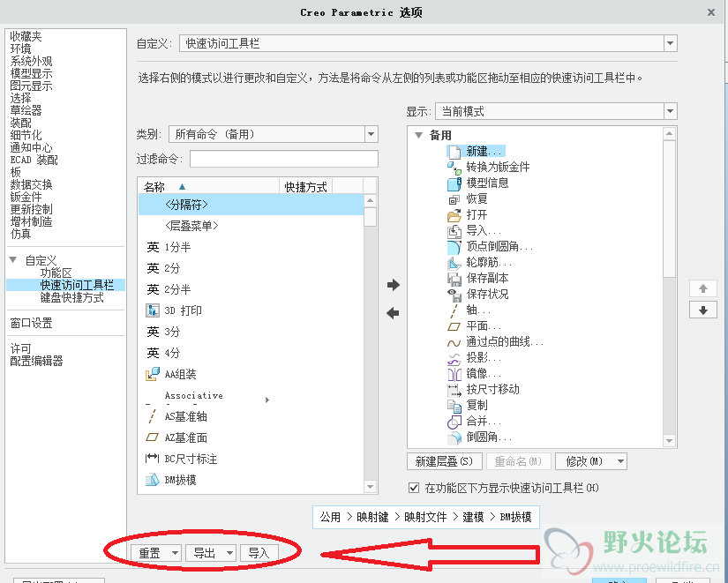The height and width of the screenshot is (583, 728).
Task: Open the 收藏夹 category in the sidebar
Action: pos(26,36)
